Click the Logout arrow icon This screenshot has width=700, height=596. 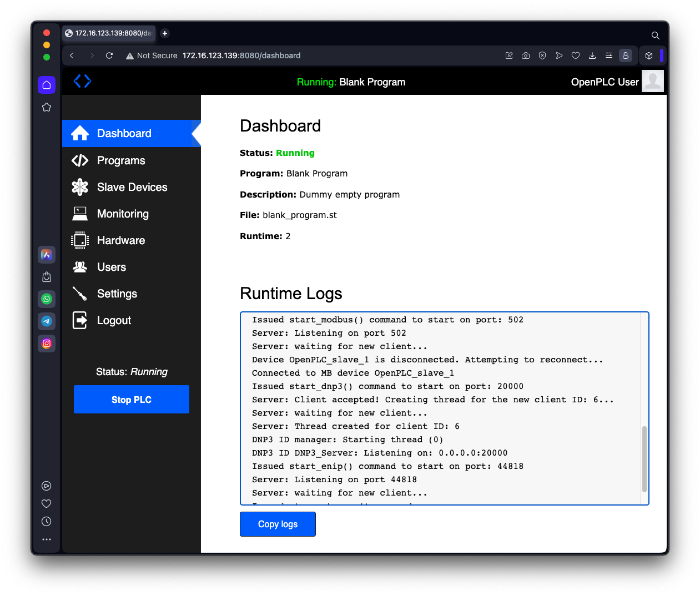coord(80,320)
